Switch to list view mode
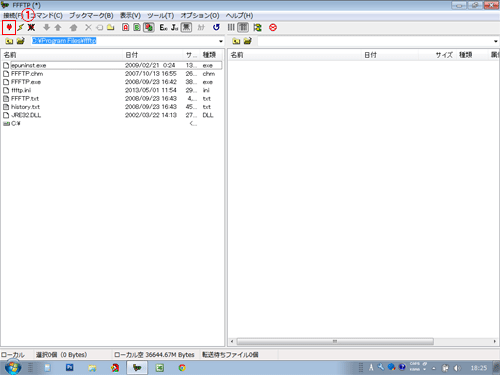Image resolution: width=500 pixels, height=375 pixels. coord(231,27)
